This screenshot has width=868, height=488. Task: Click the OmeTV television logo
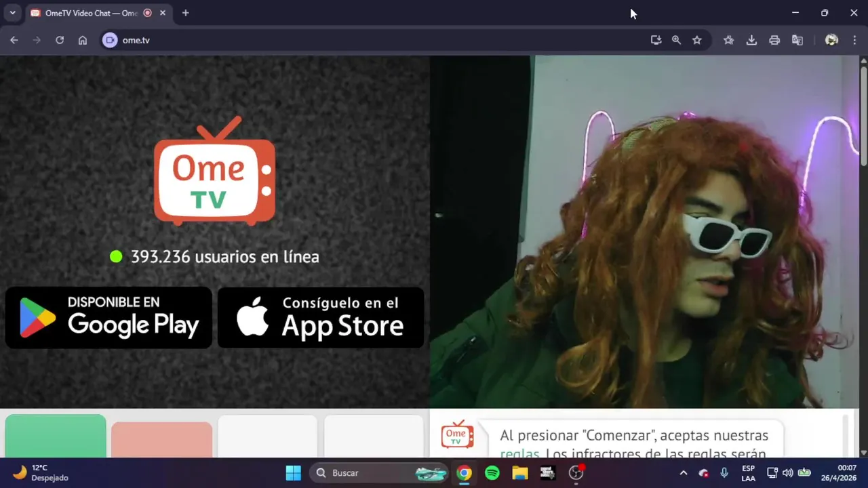(214, 171)
